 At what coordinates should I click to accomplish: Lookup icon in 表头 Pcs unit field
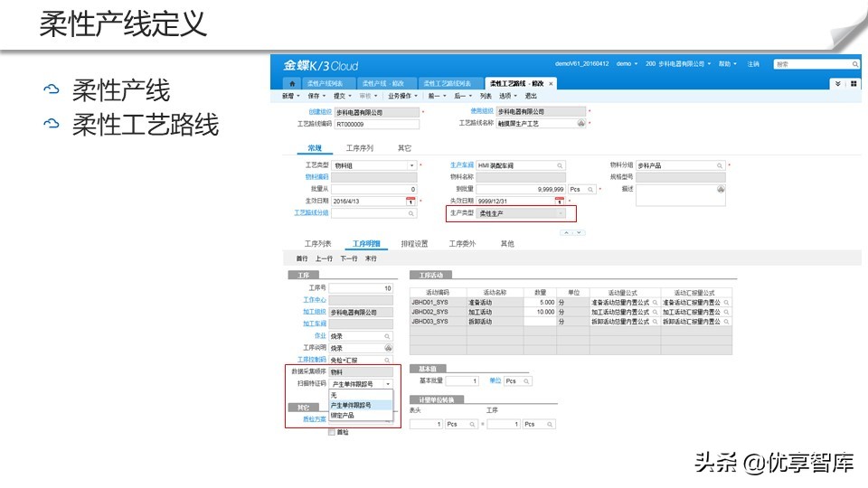coord(472,425)
